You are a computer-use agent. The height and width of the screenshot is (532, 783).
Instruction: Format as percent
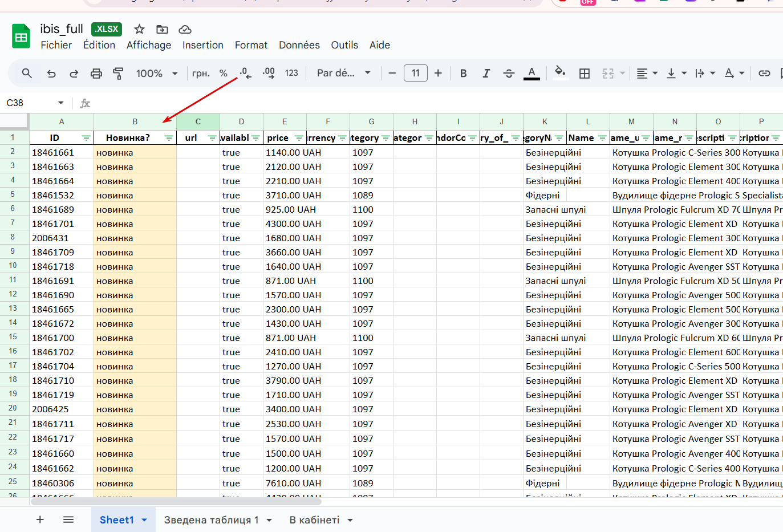(x=224, y=73)
